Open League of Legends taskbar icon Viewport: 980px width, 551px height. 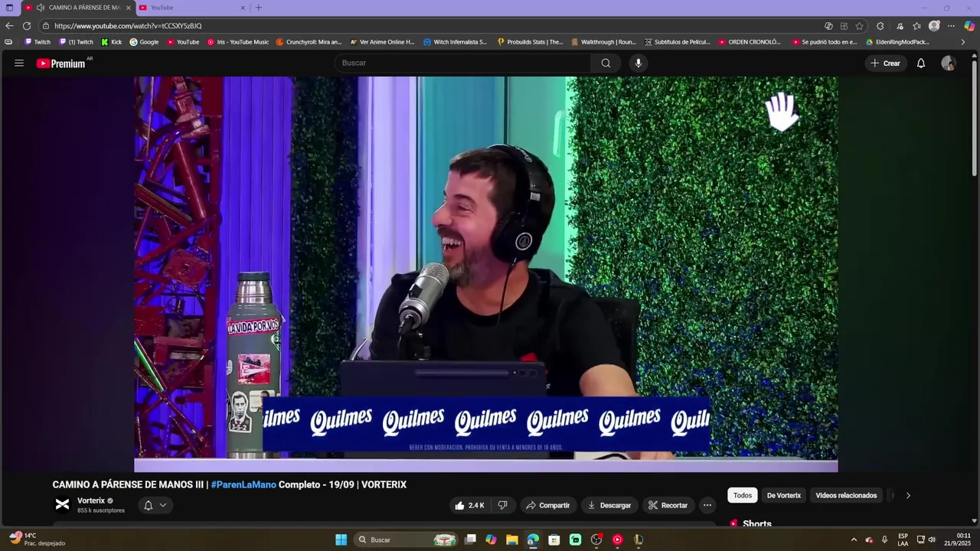click(639, 540)
